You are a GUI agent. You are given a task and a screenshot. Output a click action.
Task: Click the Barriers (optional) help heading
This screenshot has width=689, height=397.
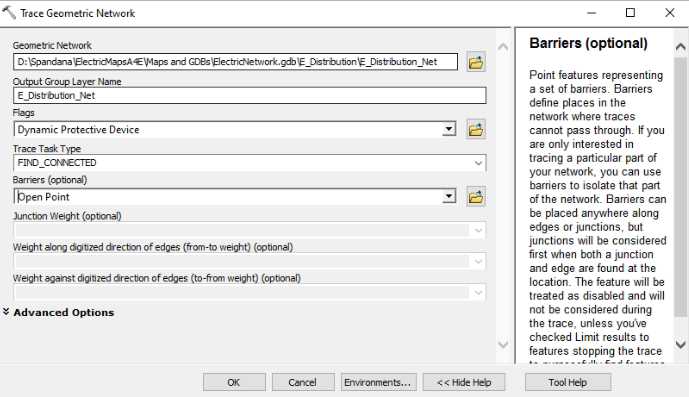[x=588, y=43]
